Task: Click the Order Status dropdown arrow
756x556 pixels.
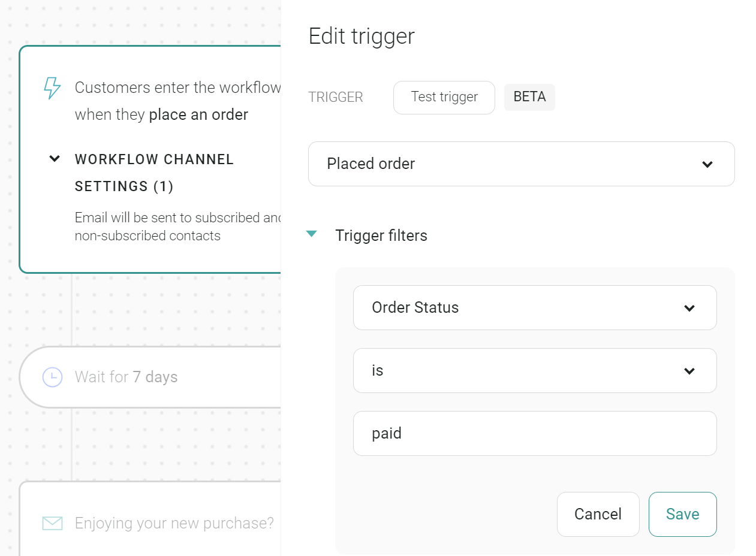Action: pyautogui.click(x=688, y=307)
